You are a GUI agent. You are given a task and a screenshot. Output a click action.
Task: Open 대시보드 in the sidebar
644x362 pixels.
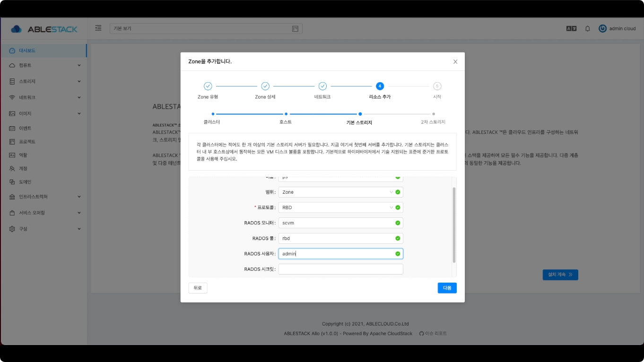44,51
